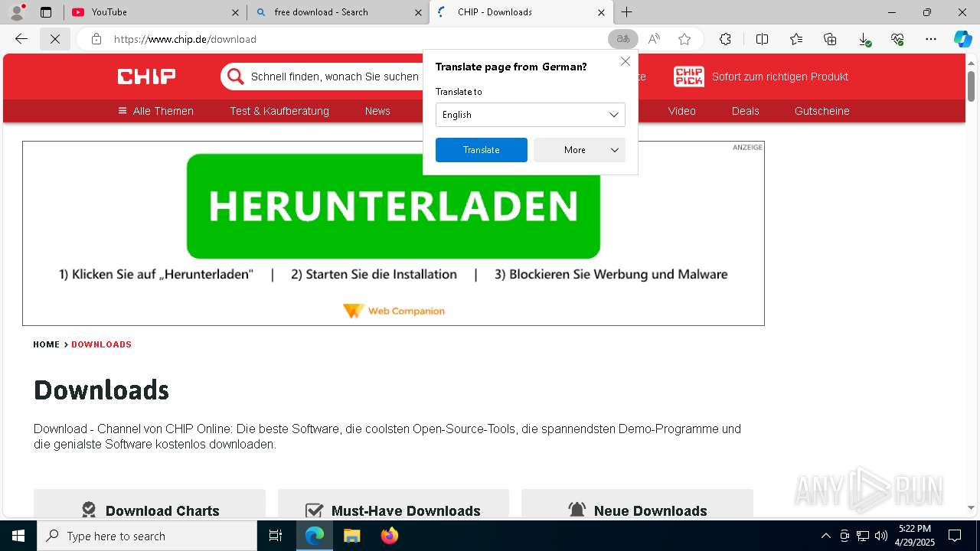Toggle the Split screen icon

(x=762, y=39)
